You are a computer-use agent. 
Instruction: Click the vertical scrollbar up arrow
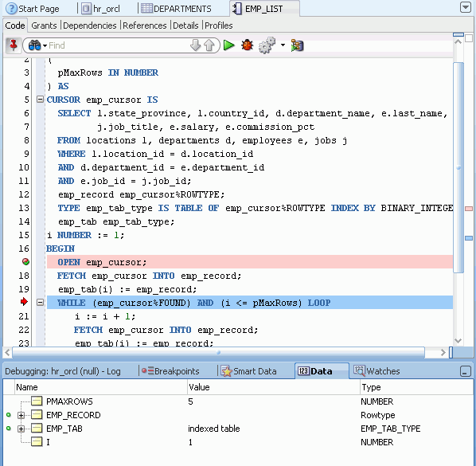458,42
